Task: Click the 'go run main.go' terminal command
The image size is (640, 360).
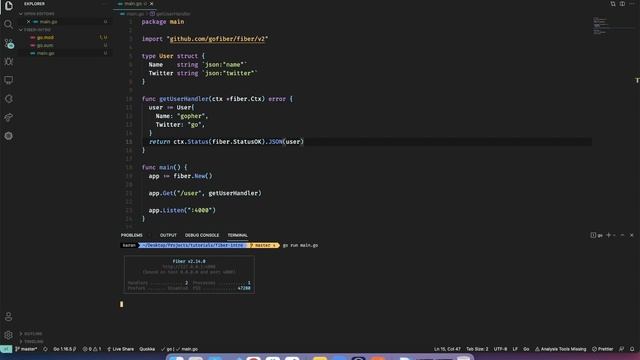Action: pyautogui.click(x=300, y=245)
